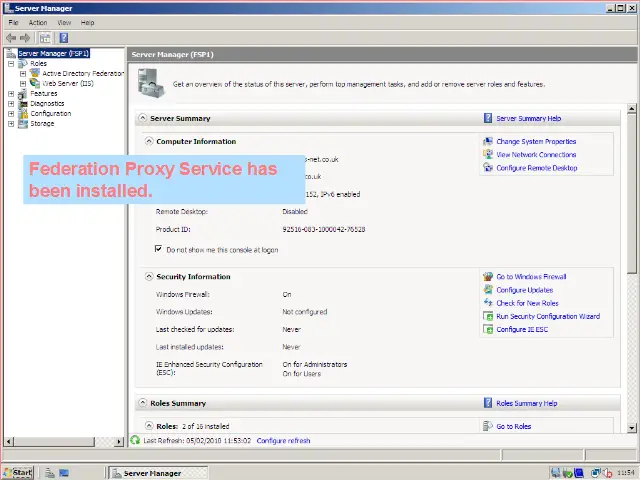Follow the Configure Remote Desktop link
This screenshot has width=640, height=480.
537,168
